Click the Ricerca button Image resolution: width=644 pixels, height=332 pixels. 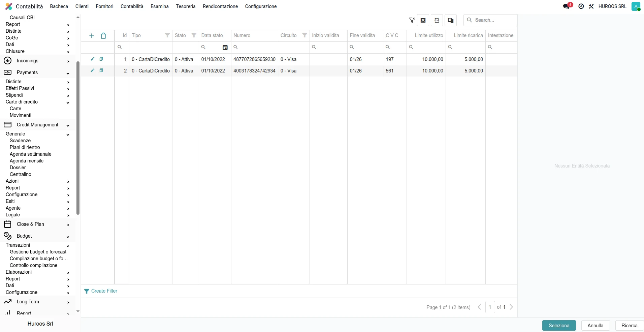629,326
